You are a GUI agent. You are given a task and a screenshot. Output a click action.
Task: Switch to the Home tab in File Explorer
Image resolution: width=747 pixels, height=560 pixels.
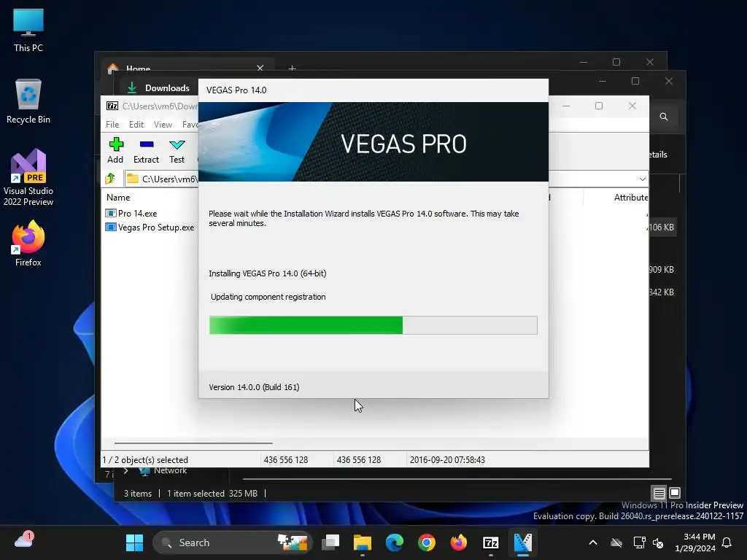pos(138,69)
